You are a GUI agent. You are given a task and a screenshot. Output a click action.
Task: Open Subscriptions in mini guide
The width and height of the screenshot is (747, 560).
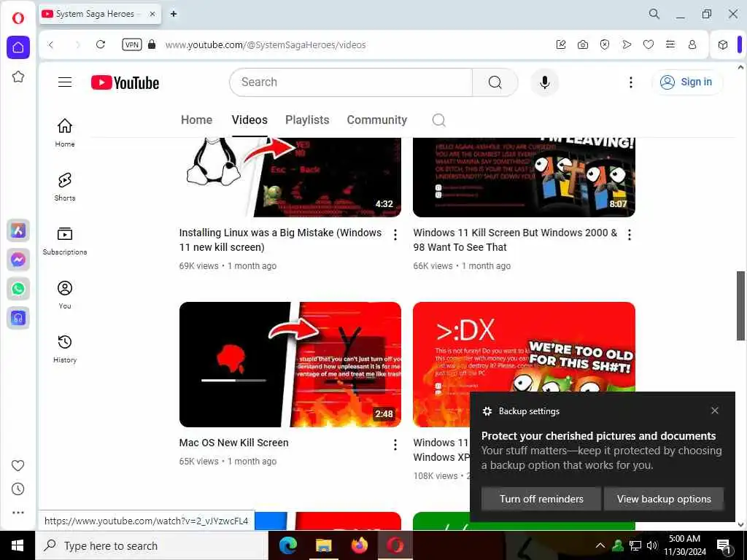point(65,241)
